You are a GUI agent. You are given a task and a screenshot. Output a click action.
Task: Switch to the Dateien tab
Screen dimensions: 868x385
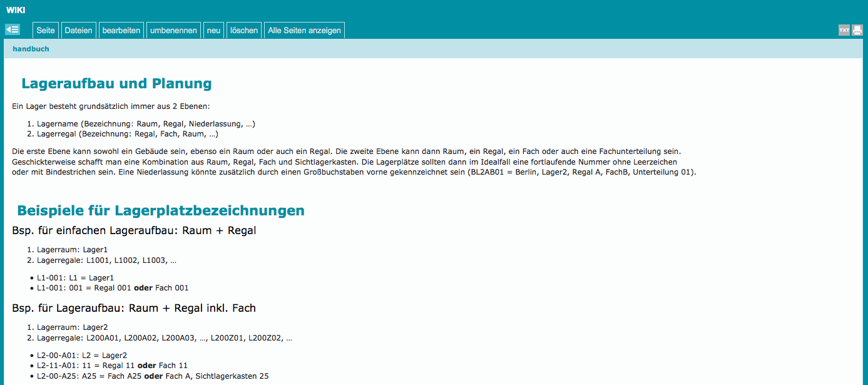point(78,31)
